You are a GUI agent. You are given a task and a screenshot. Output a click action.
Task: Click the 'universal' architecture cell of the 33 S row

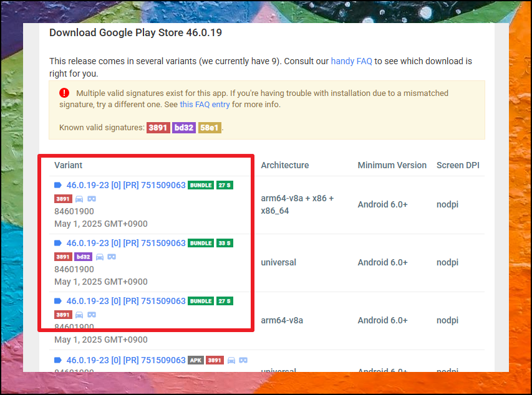[x=278, y=262]
